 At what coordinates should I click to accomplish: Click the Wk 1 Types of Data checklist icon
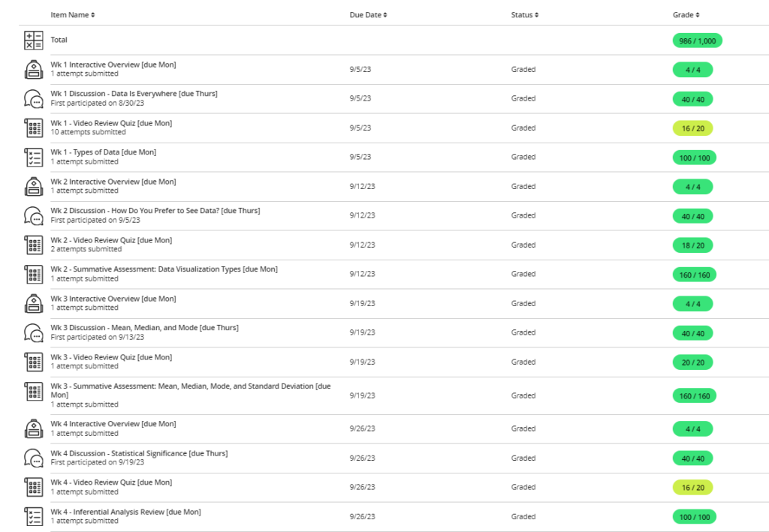coord(34,158)
